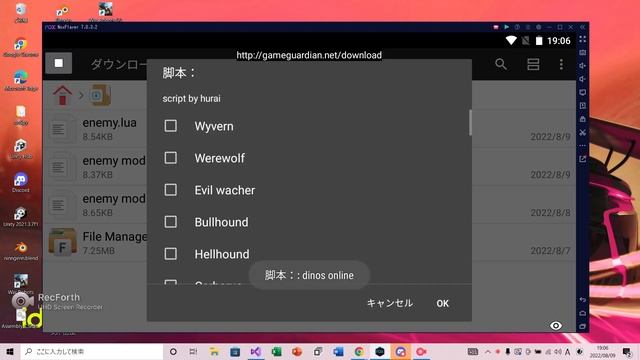Open the breadcrumb download folder icon

tap(100, 95)
